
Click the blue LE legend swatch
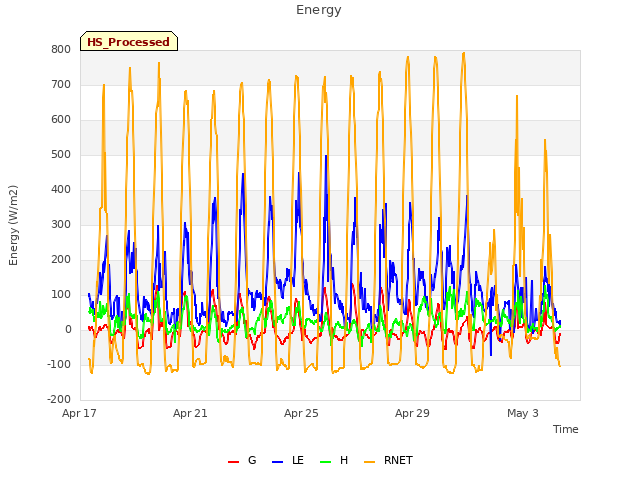pyautogui.click(x=278, y=462)
